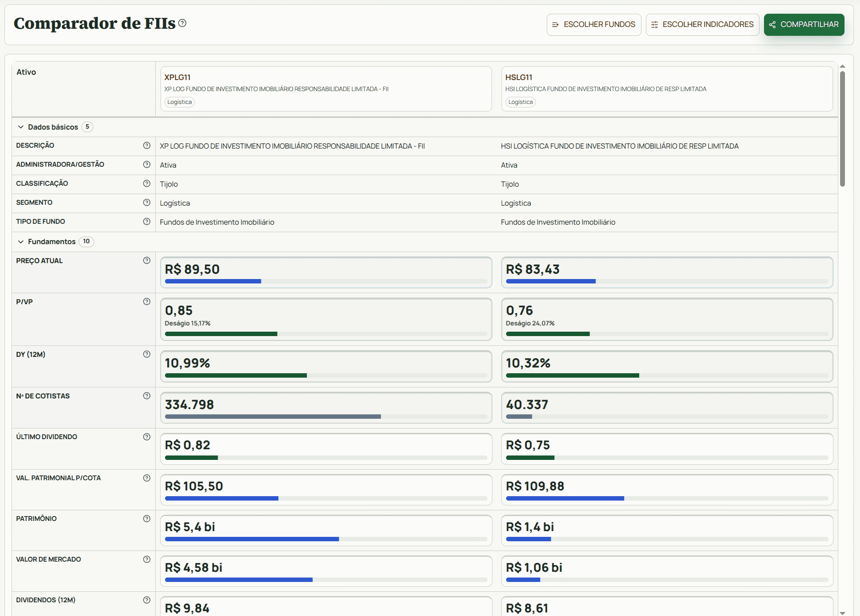This screenshot has height=616, width=860.
Task: Click the XPLG11 12M dividends R$ 9,84
Action: pyautogui.click(x=187, y=608)
